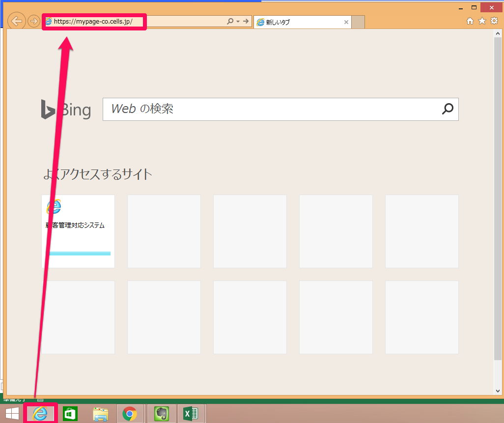
Task: Click the Home icon
Action: pyautogui.click(x=470, y=21)
